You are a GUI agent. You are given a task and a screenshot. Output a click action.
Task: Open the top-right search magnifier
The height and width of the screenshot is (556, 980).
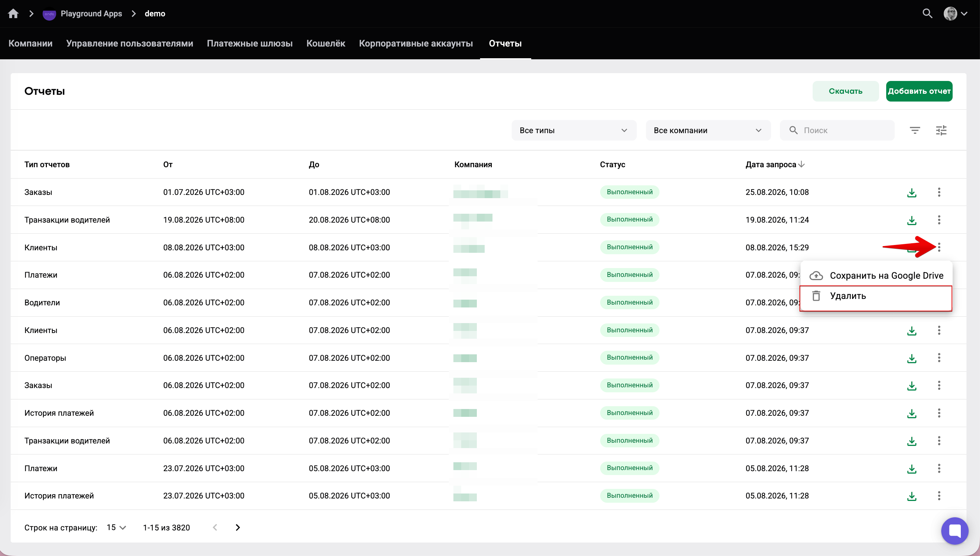(927, 14)
